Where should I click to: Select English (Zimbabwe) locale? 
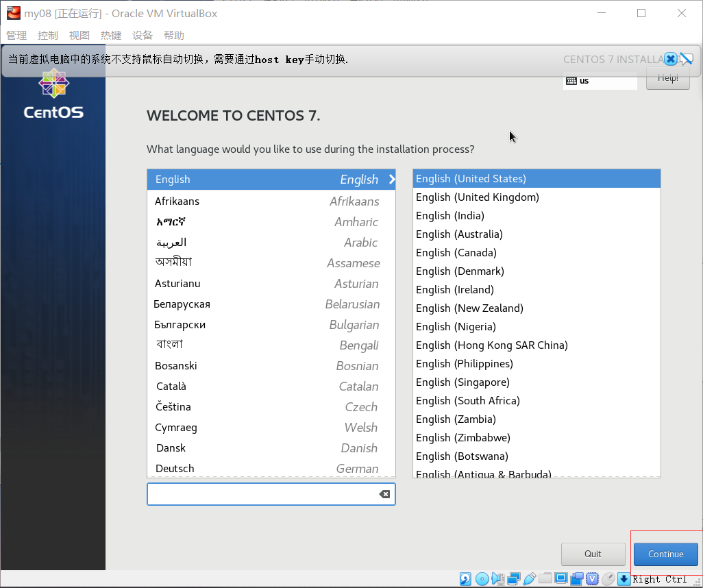tap(536, 438)
